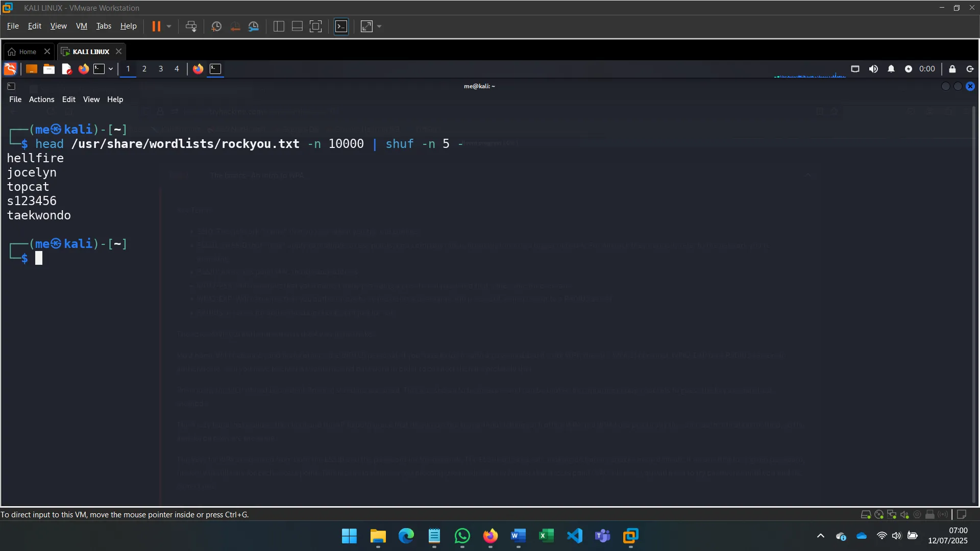
Task: Toggle the VMware library sidebar view
Action: tap(279, 27)
